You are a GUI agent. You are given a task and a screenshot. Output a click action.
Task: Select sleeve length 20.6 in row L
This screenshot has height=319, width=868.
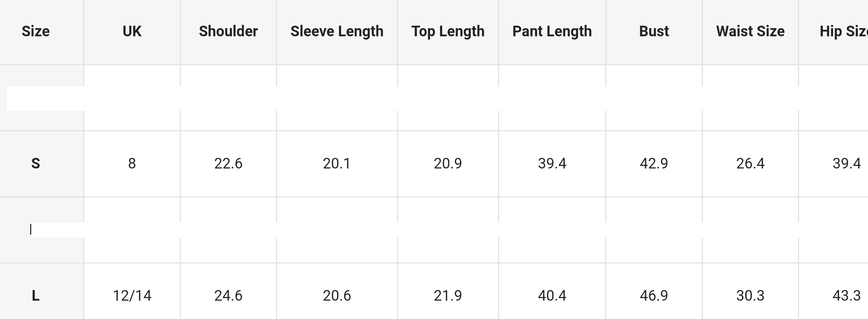(x=337, y=296)
